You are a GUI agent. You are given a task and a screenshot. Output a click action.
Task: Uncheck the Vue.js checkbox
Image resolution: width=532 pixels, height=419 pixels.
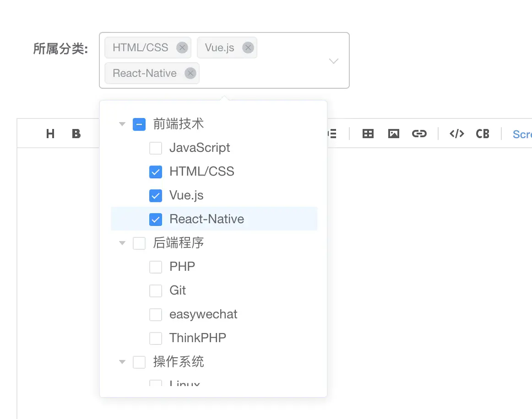(156, 196)
